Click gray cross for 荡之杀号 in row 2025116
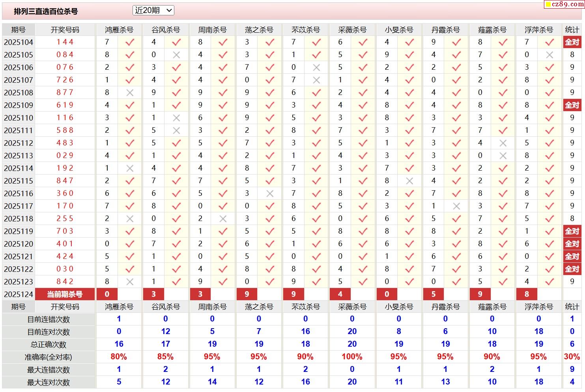Viewport: 585px width, 392px height. tap(270, 193)
